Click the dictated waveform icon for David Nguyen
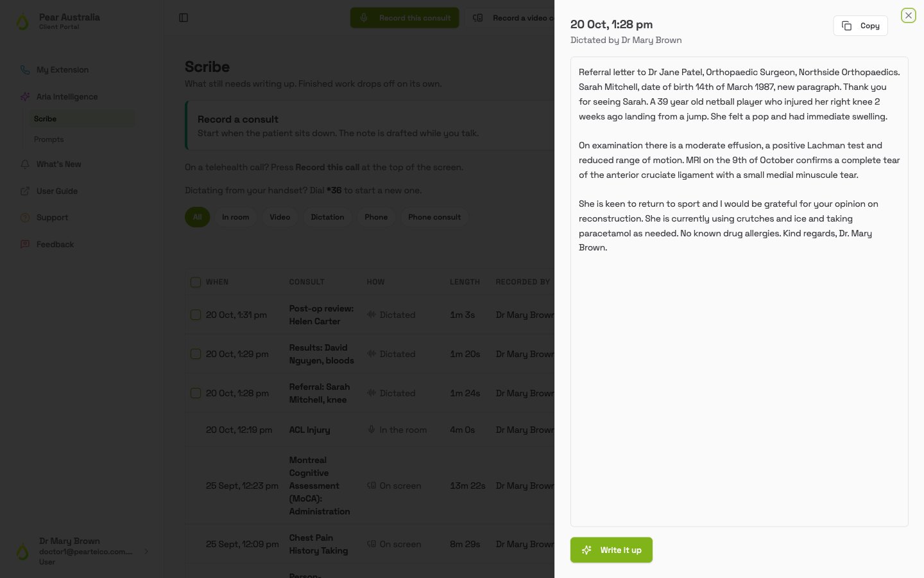The width and height of the screenshot is (924, 578). coord(372,354)
